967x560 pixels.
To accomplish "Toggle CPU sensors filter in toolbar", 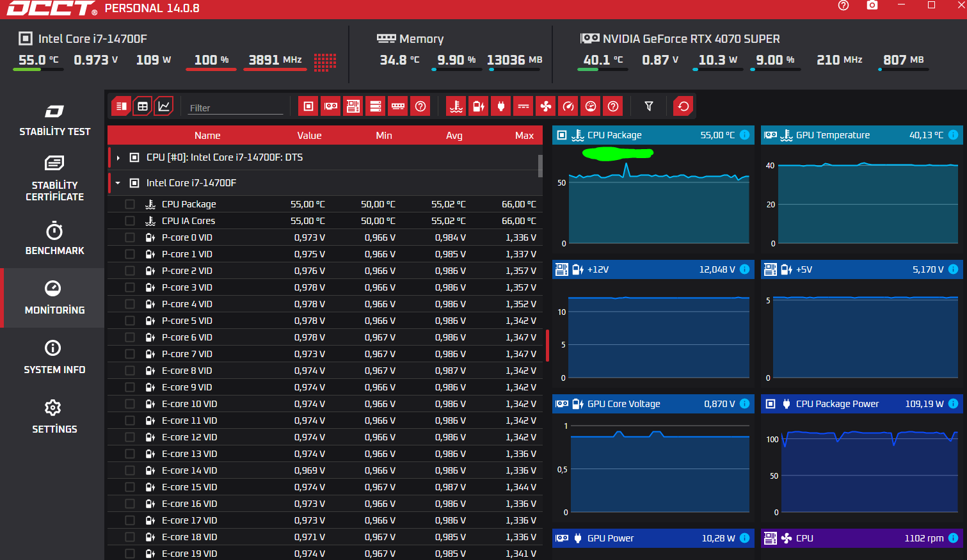I will [308, 106].
